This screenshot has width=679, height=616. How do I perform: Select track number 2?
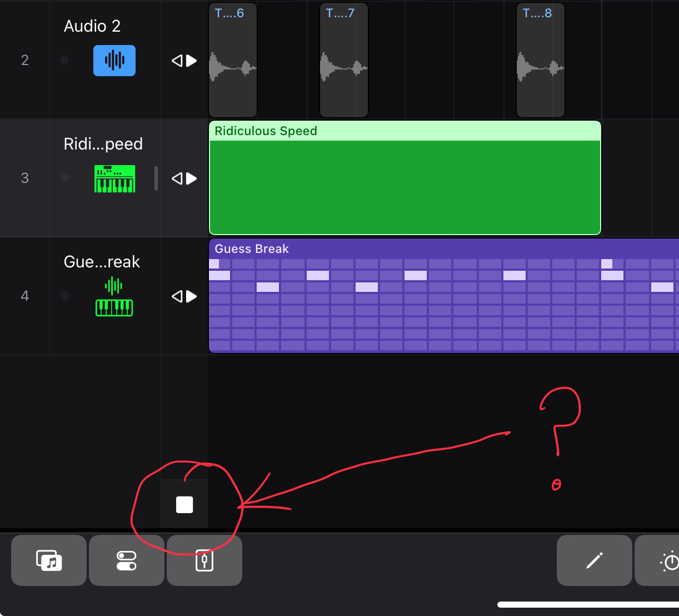[25, 61]
